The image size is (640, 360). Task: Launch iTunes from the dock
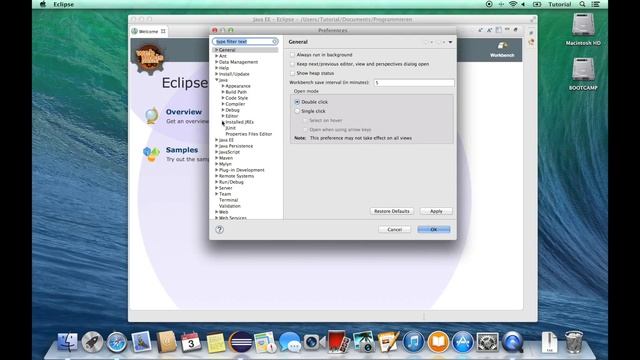pos(413,342)
